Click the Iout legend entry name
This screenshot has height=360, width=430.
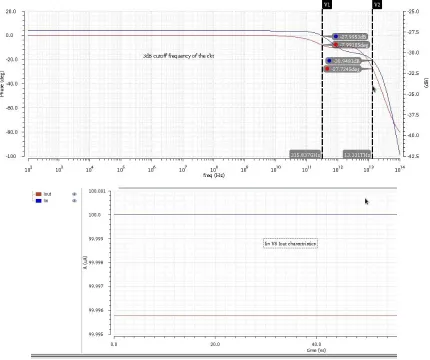[48, 194]
